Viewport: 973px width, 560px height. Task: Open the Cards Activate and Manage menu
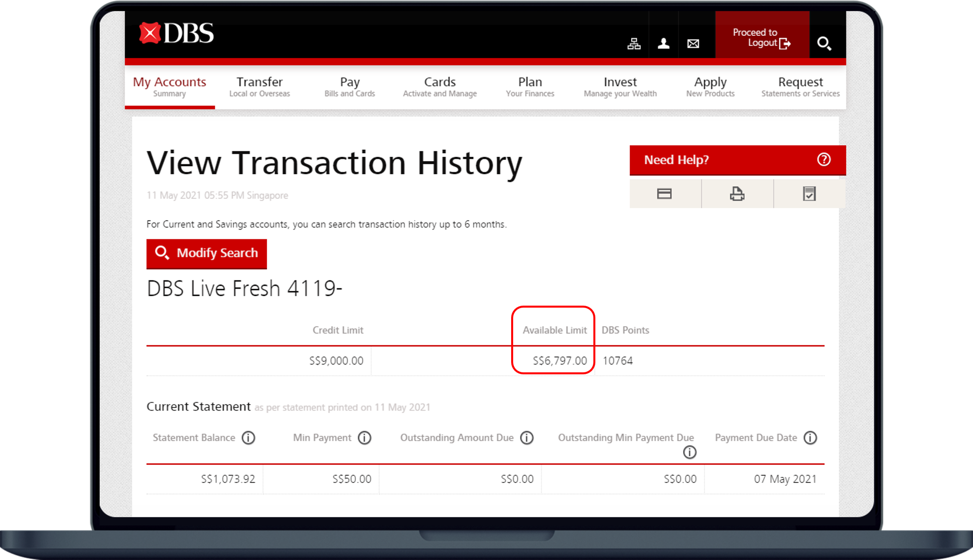coord(440,87)
